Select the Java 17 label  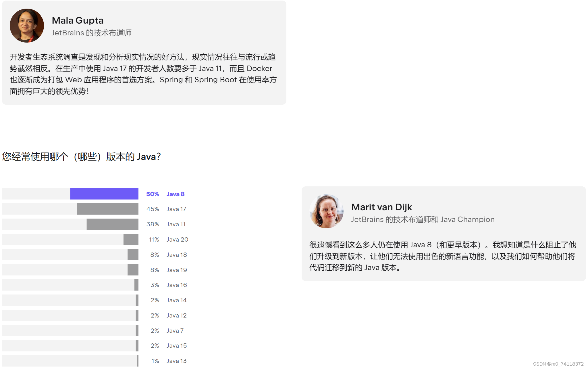point(176,209)
